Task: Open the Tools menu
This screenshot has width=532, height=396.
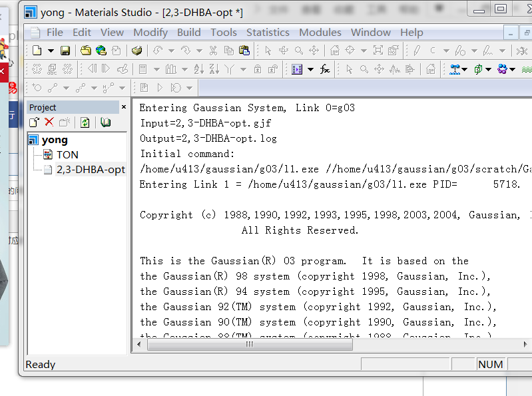Action: point(224,33)
